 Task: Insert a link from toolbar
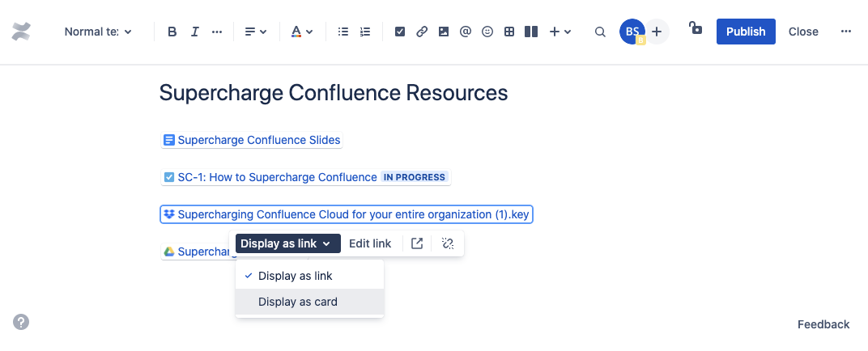tap(422, 32)
